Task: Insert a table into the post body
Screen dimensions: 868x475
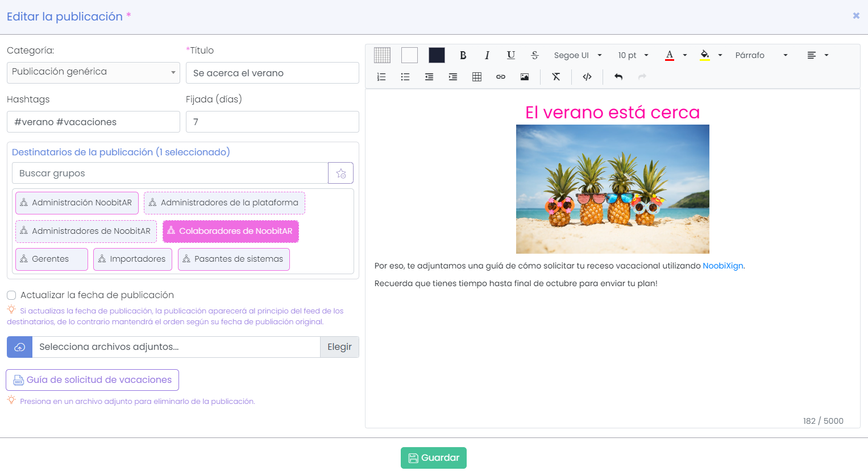Action: (476, 76)
